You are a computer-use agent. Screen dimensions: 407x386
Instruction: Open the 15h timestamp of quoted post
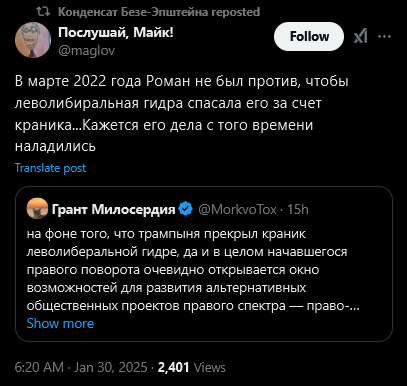[x=298, y=209]
